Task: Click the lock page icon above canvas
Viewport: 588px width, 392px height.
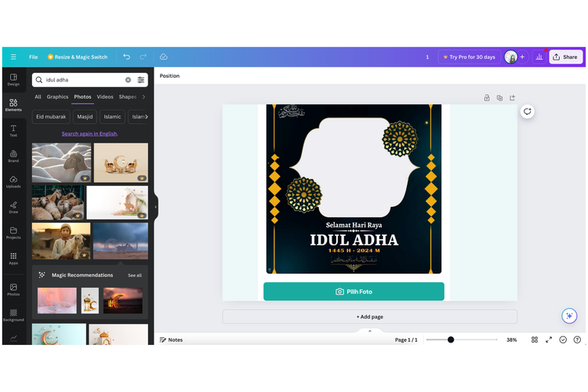Action: tap(487, 98)
